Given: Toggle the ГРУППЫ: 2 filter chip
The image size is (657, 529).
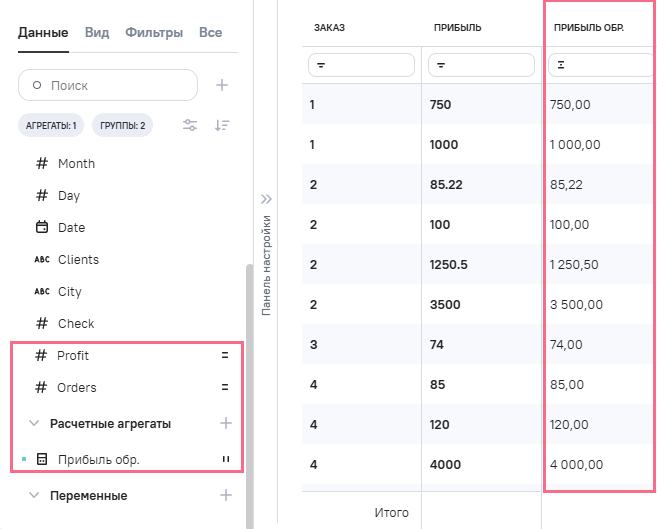Looking at the screenshot, I should pyautogui.click(x=122, y=125).
